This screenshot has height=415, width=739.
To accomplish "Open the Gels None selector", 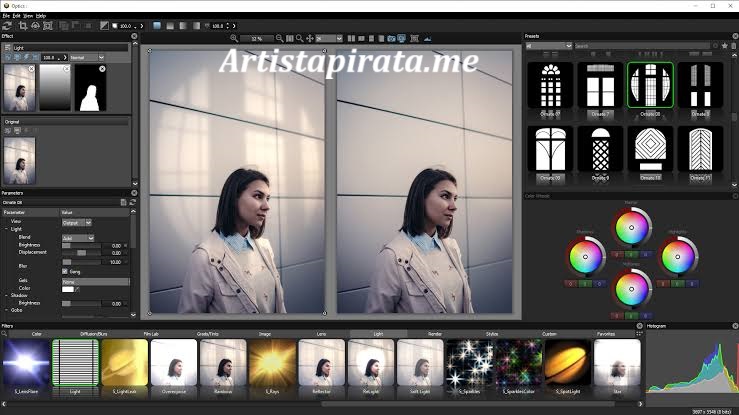I will click(96, 281).
